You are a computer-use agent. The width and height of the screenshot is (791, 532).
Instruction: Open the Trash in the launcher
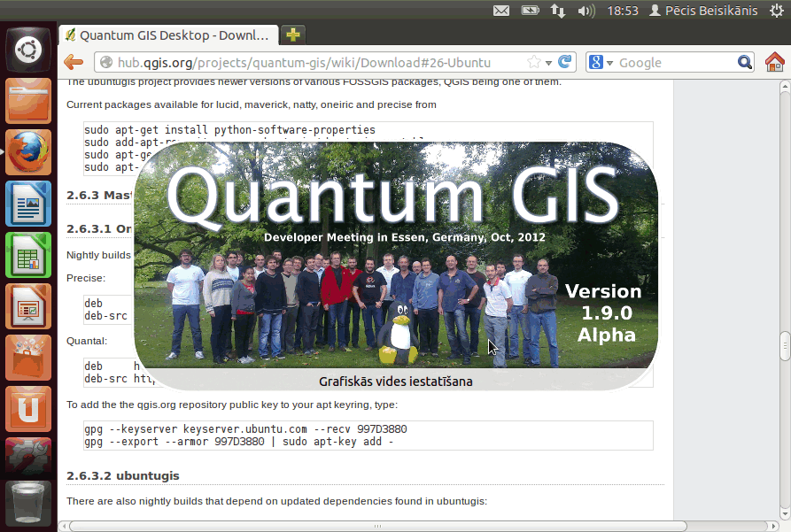(x=28, y=503)
